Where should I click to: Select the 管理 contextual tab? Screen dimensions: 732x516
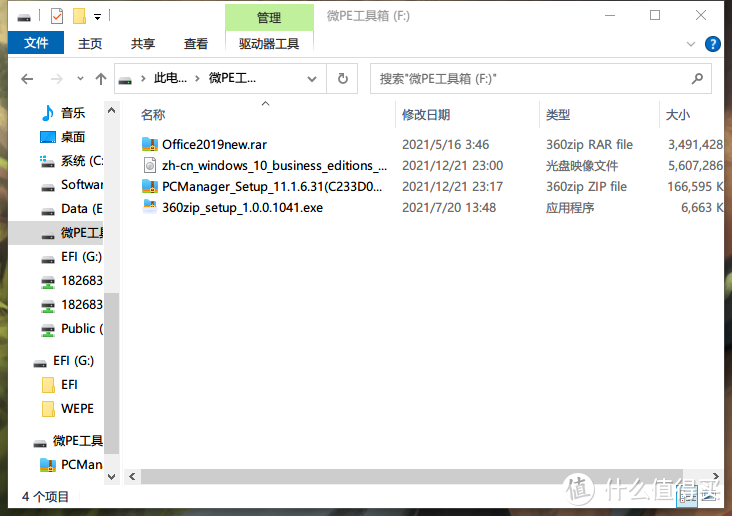(269, 18)
